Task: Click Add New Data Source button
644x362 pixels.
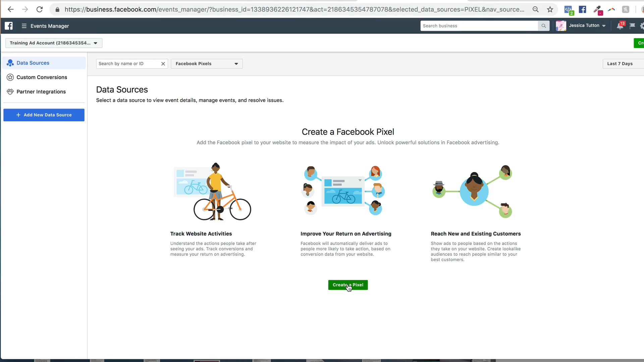Action: [44, 115]
